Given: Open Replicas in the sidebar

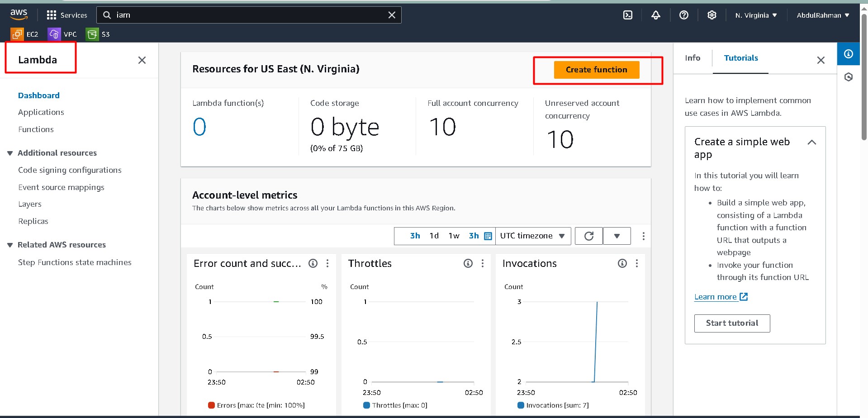Looking at the screenshot, I should click(33, 221).
